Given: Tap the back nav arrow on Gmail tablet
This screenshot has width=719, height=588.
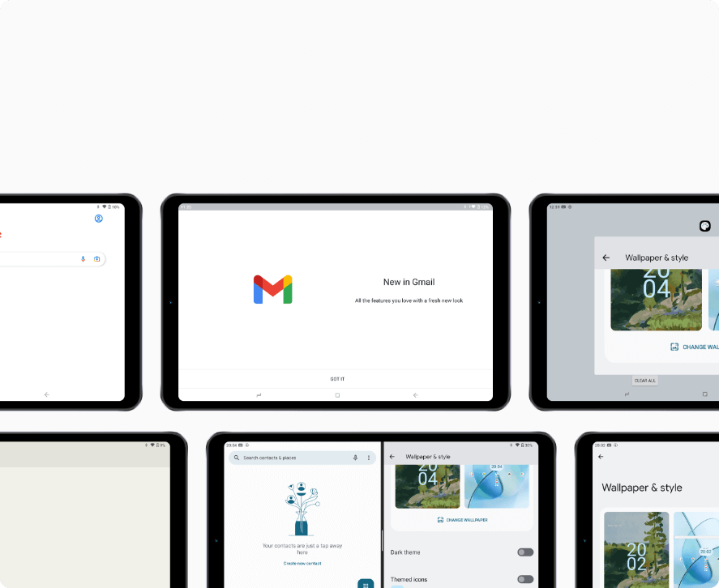Looking at the screenshot, I should (x=416, y=395).
